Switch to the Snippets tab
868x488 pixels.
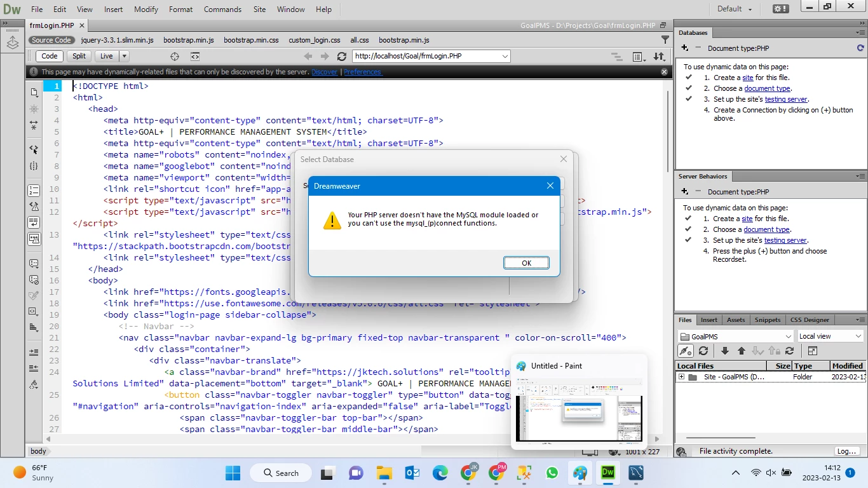(x=768, y=320)
